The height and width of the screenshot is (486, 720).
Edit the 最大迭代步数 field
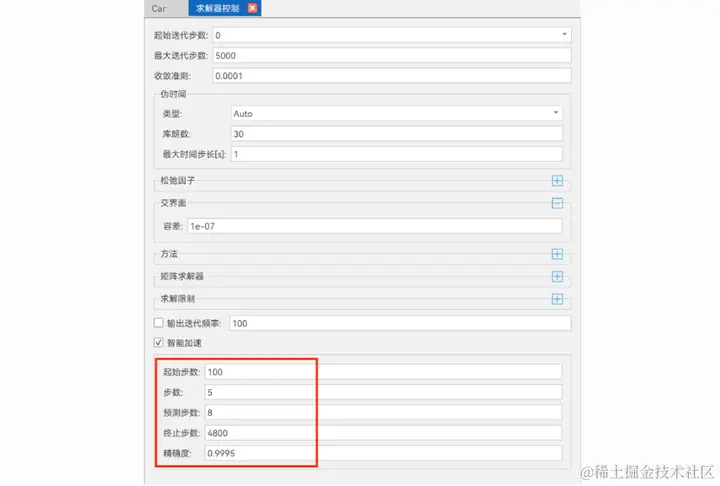point(392,56)
